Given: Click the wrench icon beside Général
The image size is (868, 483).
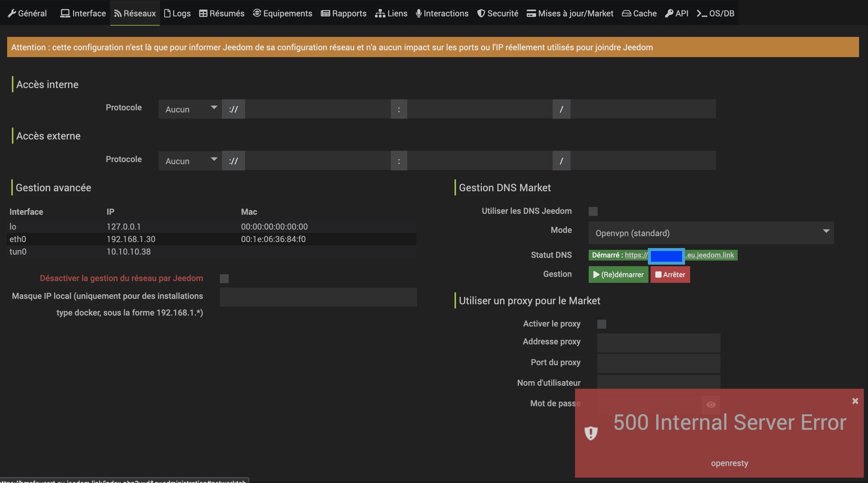Looking at the screenshot, I should (12, 13).
